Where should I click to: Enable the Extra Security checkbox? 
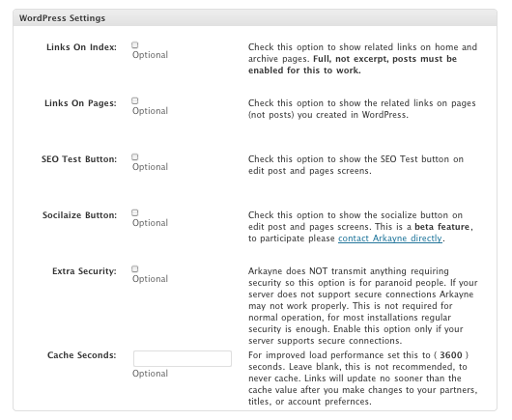(x=135, y=269)
